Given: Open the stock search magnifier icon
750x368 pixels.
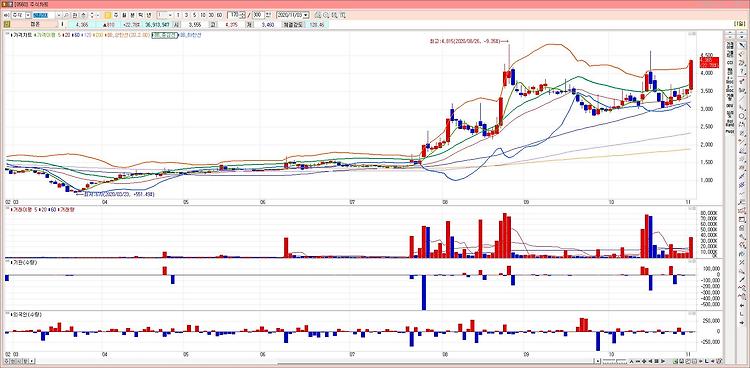Looking at the screenshot, I should click(66, 15).
